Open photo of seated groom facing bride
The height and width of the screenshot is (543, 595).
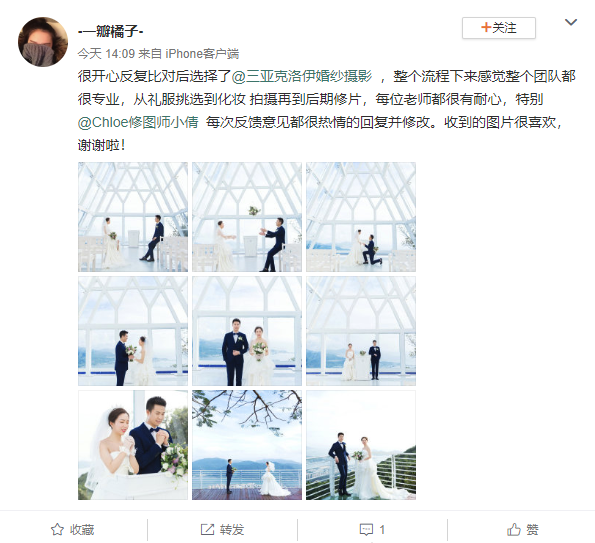pos(133,217)
